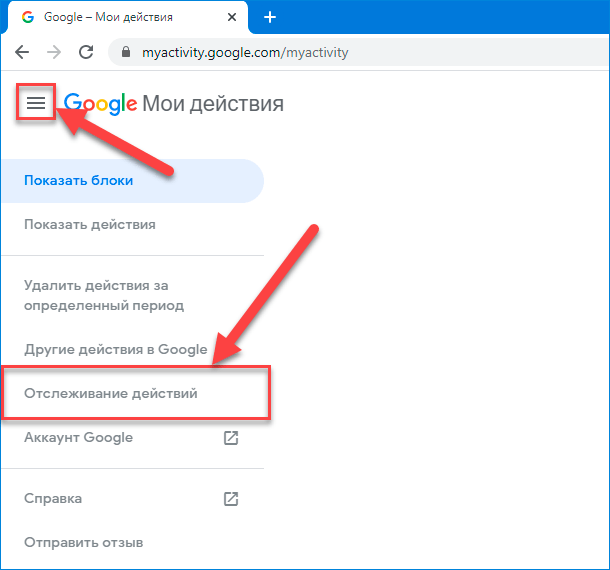Open the Справка help link
The image size is (610, 570).
click(53, 498)
